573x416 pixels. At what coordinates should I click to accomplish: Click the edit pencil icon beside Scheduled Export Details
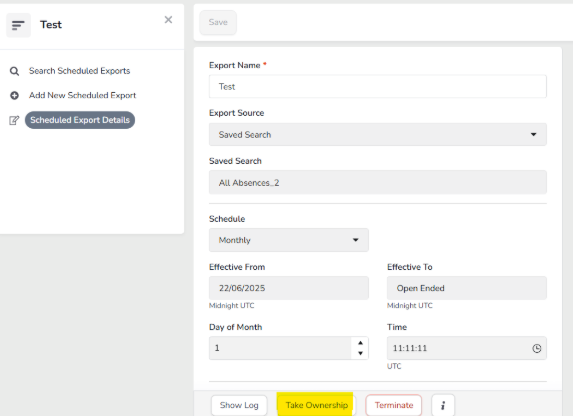[14, 120]
